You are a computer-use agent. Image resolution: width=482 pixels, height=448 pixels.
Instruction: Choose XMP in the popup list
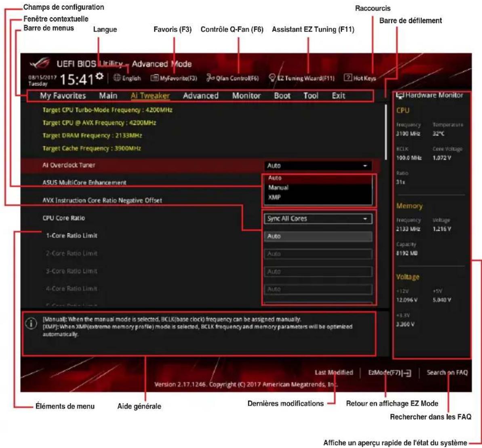(318, 197)
